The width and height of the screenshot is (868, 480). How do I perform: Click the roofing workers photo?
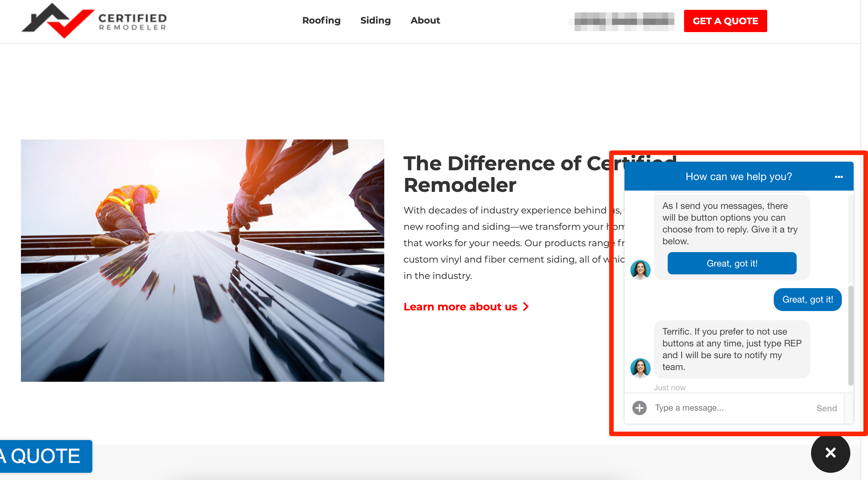[202, 260]
